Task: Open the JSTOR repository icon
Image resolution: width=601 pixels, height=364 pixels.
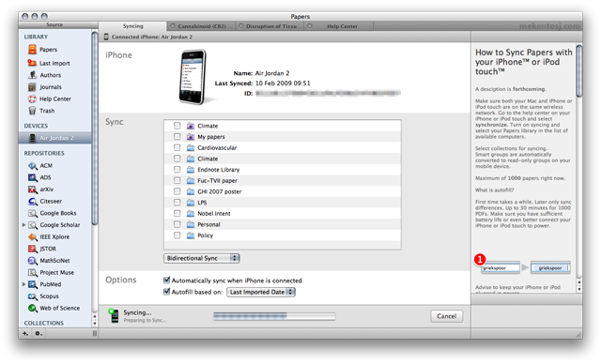Action: pos(33,249)
